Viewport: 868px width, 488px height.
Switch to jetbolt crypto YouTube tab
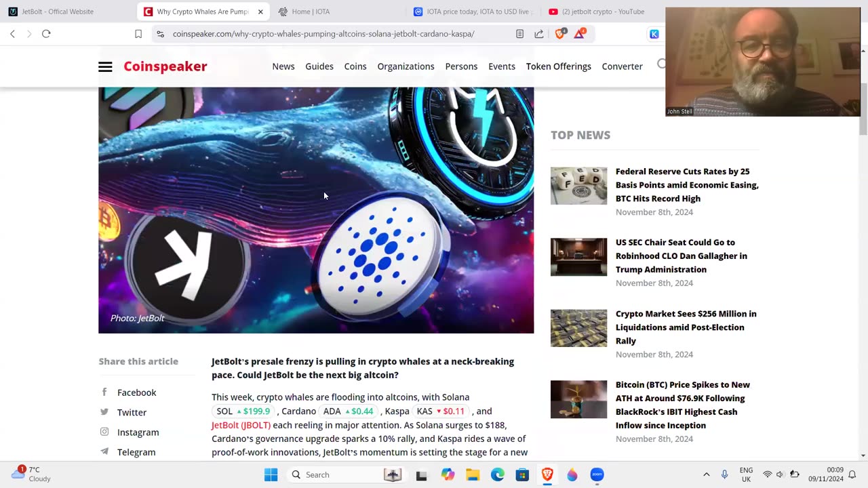point(604,12)
